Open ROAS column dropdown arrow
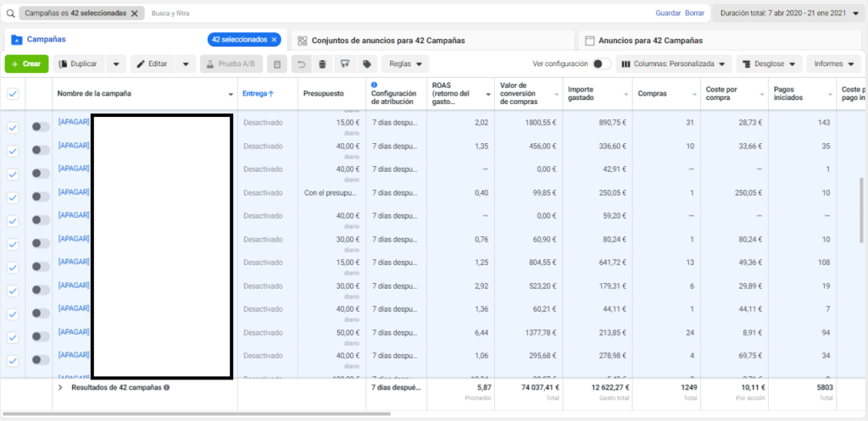The width and height of the screenshot is (868, 421). (488, 95)
